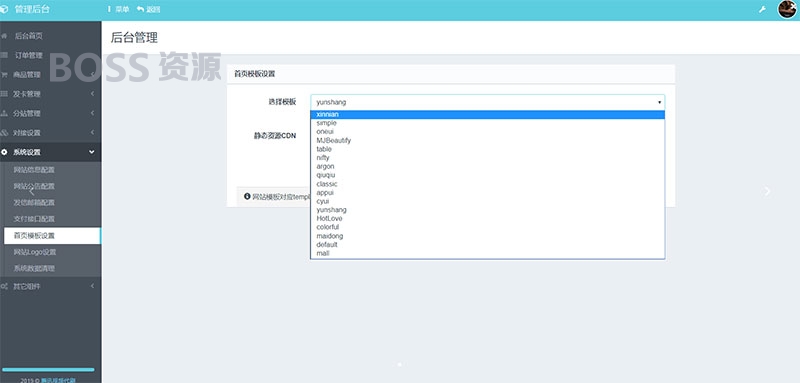
Task: Select the HotLove template option
Action: click(487, 218)
